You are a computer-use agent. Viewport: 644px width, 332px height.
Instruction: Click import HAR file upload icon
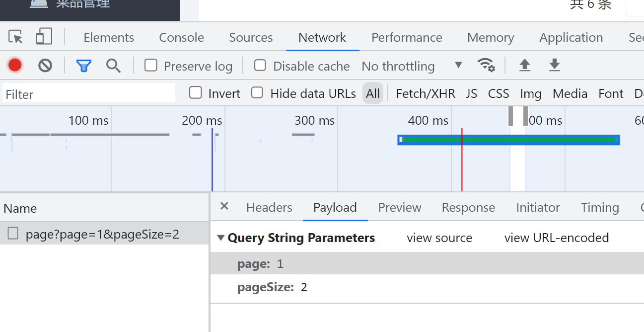pyautogui.click(x=524, y=65)
